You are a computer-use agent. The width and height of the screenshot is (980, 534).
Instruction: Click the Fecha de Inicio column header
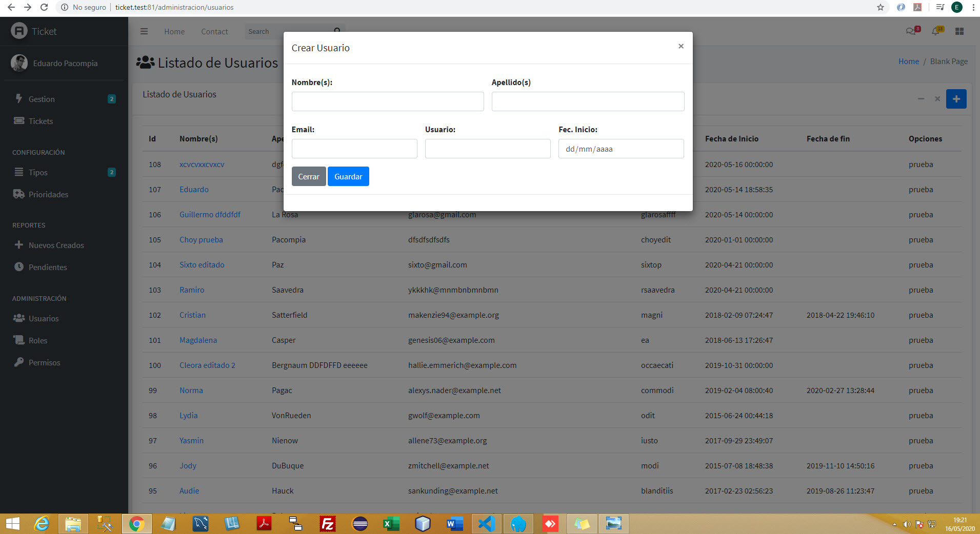pyautogui.click(x=731, y=139)
